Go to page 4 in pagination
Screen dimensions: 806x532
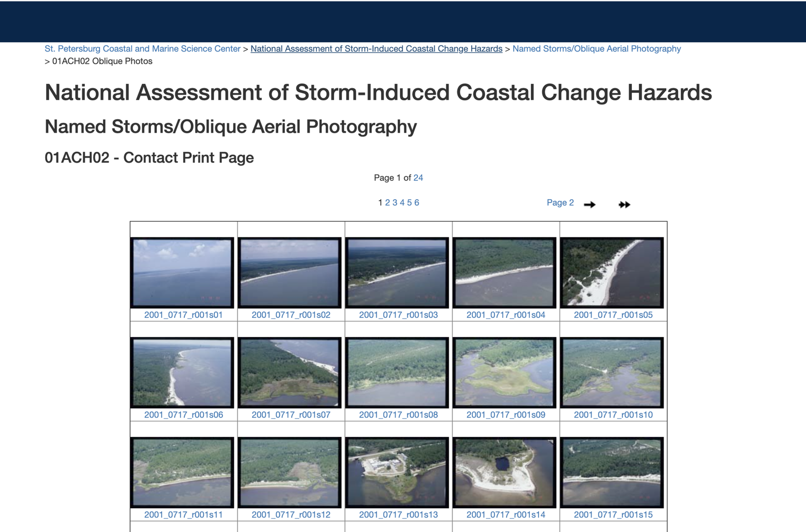coord(402,202)
